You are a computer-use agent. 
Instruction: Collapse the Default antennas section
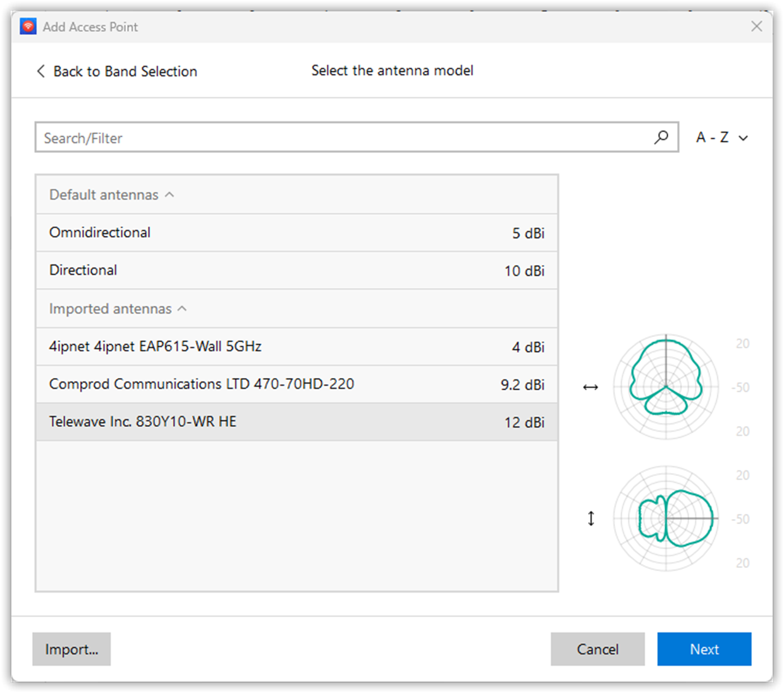point(169,195)
